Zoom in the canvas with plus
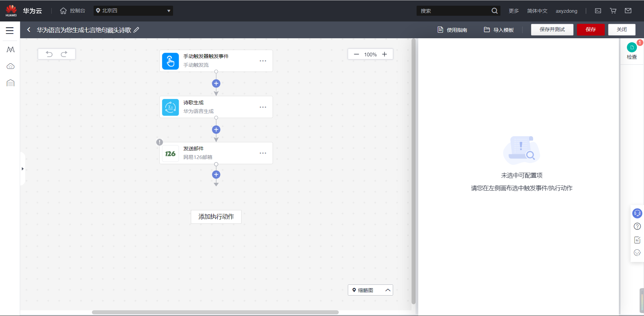This screenshot has width=644, height=316. point(384,54)
